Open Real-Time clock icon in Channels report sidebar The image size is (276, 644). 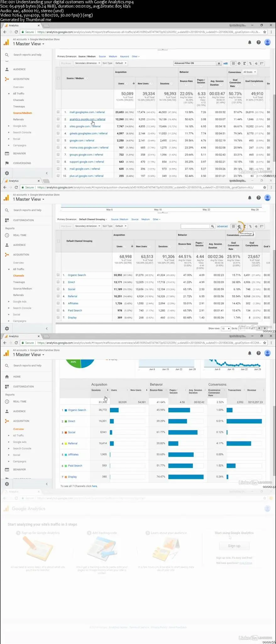click(x=7, y=235)
